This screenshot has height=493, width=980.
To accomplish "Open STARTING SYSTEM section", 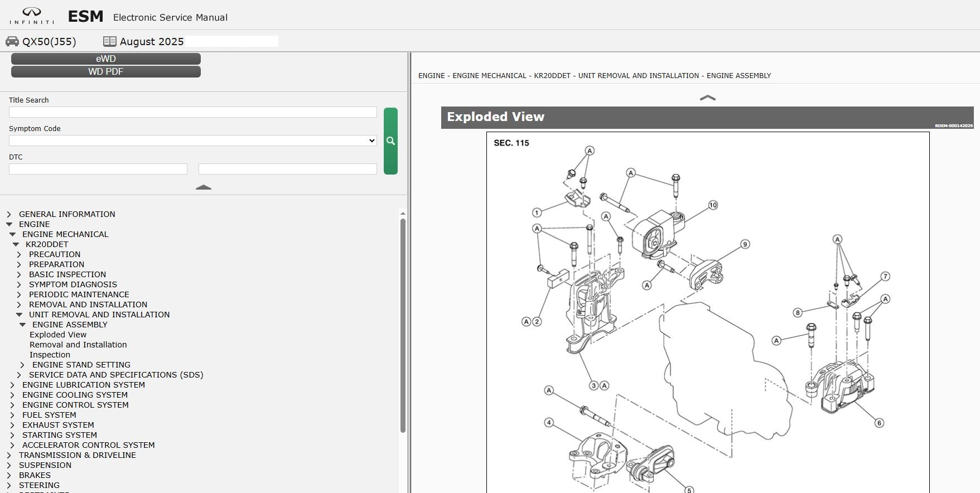I will (60, 435).
